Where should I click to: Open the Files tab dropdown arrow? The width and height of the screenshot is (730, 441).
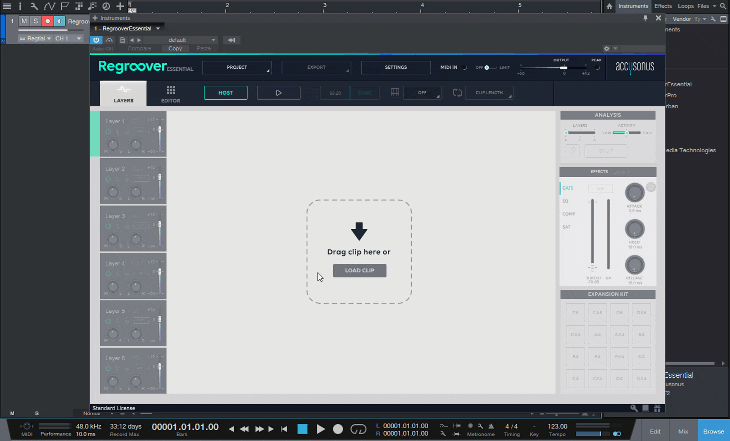point(714,6)
